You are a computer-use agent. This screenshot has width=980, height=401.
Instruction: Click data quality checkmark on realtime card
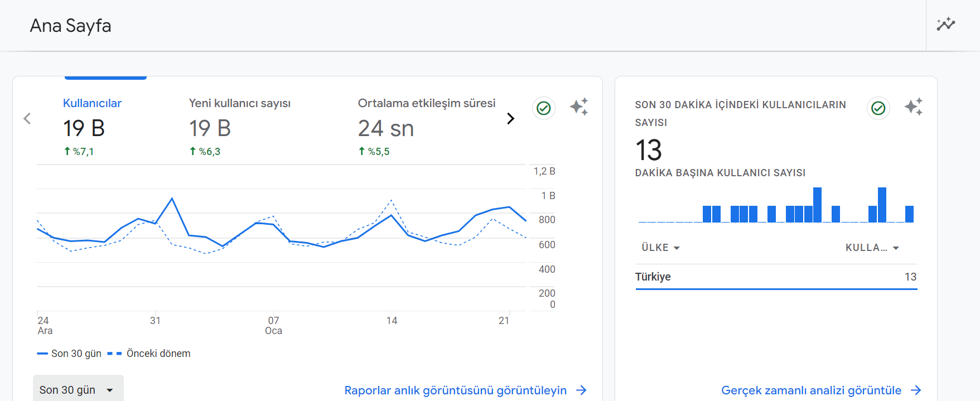pos(878,108)
